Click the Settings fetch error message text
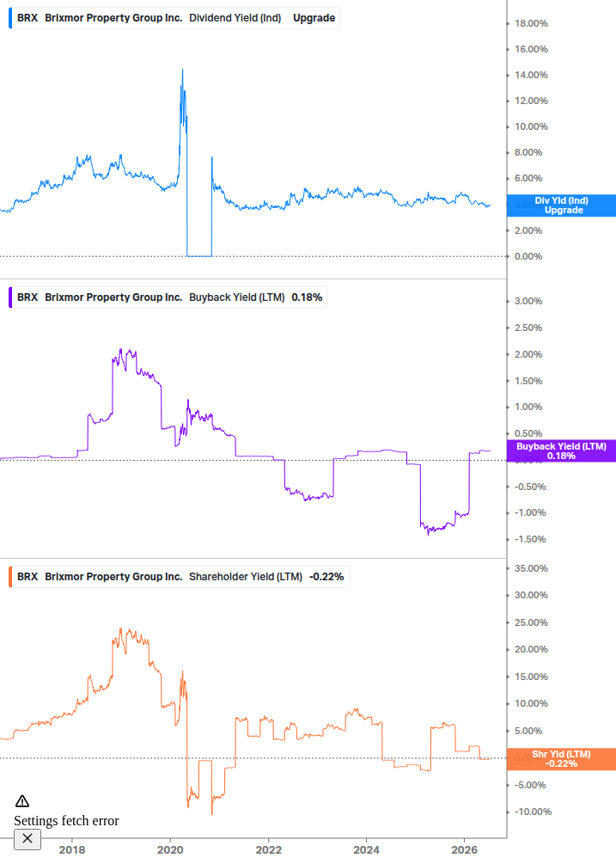This screenshot has height=864, width=616. (x=66, y=821)
